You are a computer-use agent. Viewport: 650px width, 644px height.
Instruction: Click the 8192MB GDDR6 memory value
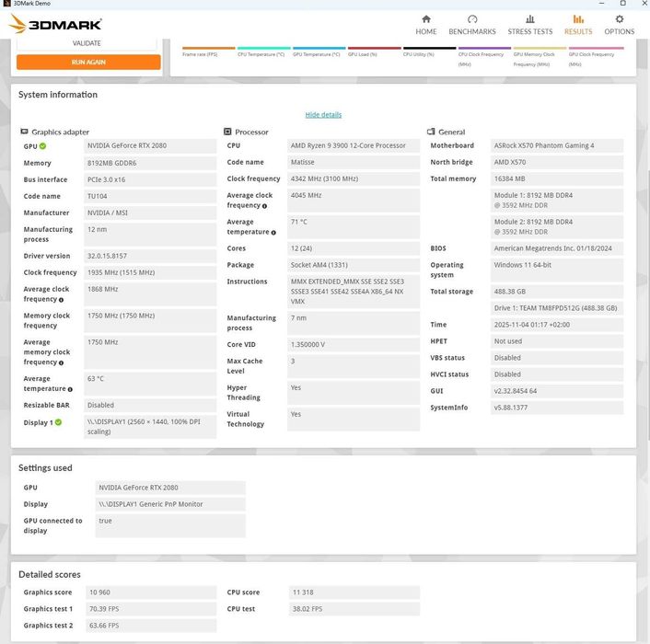(x=150, y=163)
